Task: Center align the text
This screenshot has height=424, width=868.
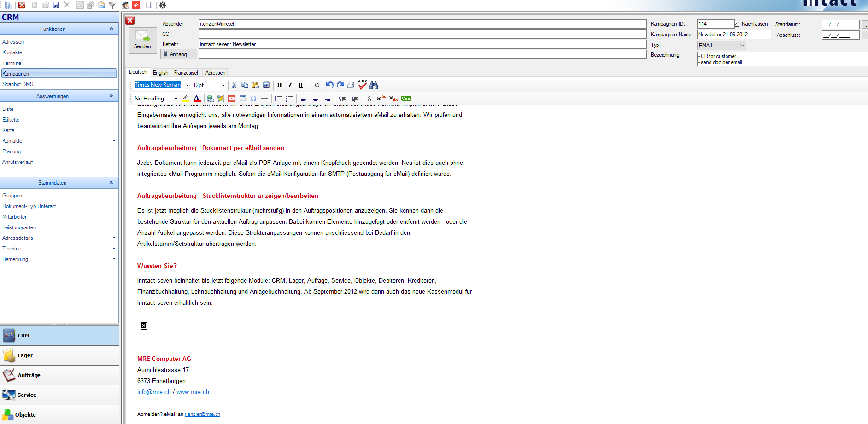Action: click(316, 99)
